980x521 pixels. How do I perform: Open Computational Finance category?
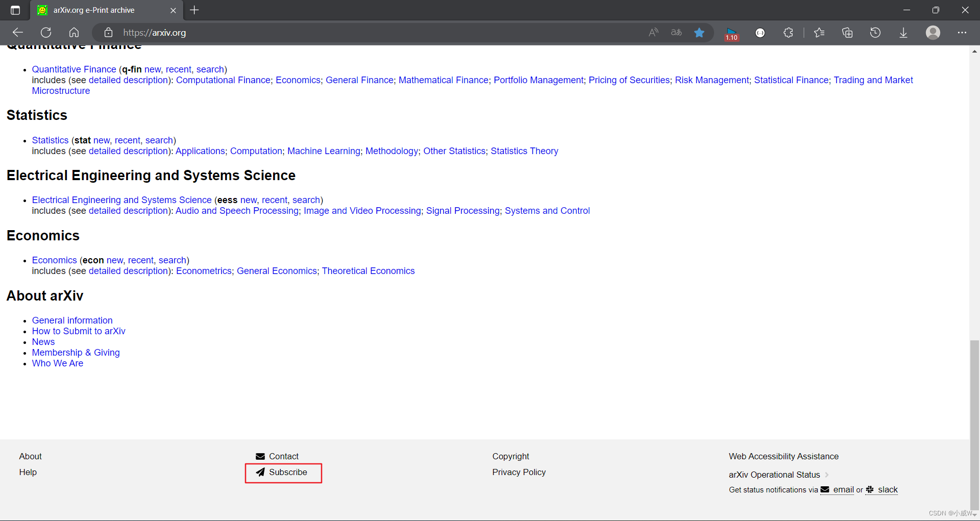pyautogui.click(x=224, y=80)
